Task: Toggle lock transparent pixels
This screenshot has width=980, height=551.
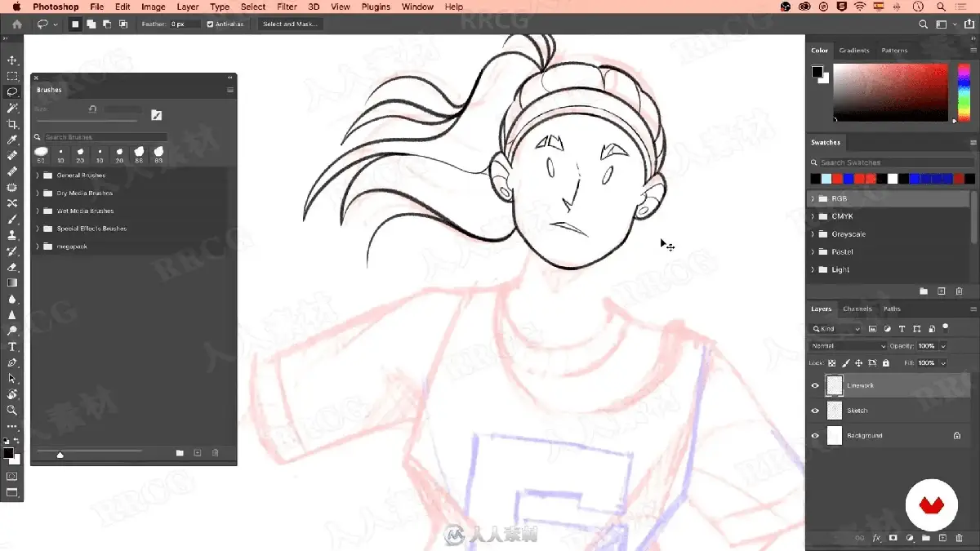Action: [832, 363]
